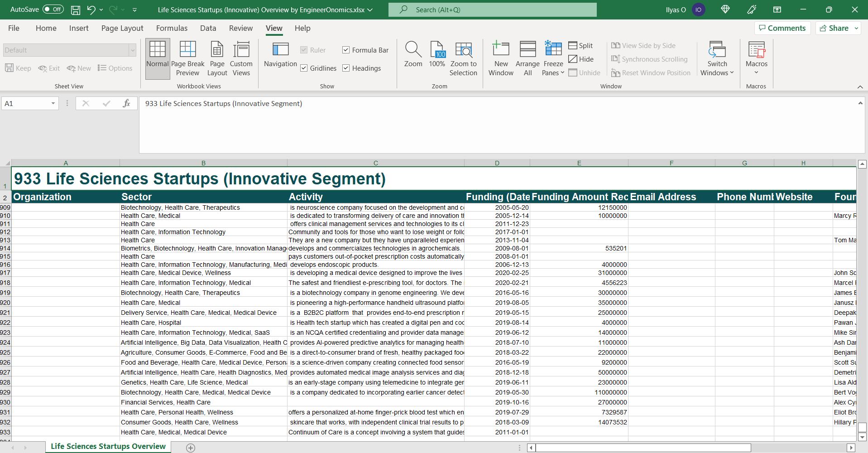Viewport: 868px width, 453px height.
Task: Toggle the Gridlines checkbox off
Action: click(x=304, y=68)
